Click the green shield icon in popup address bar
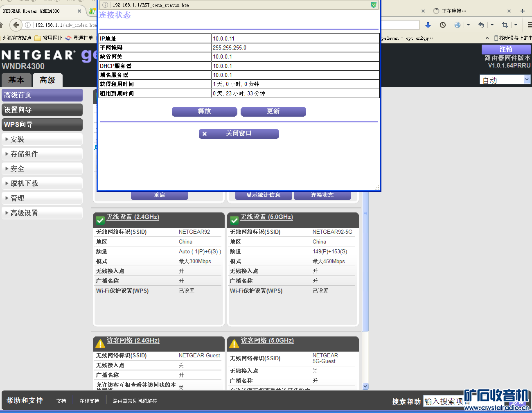The width and height of the screenshot is (532, 413). tap(373, 5)
